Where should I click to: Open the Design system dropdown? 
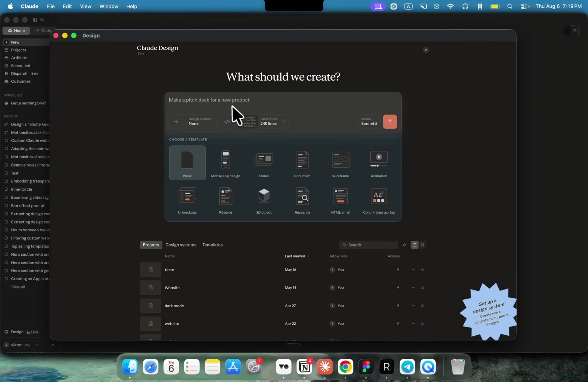pyautogui.click(x=201, y=122)
